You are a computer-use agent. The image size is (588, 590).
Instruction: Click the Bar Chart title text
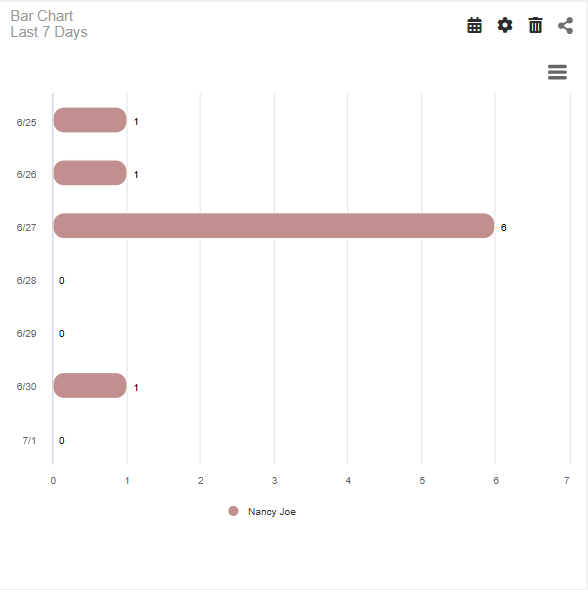pyautogui.click(x=42, y=16)
